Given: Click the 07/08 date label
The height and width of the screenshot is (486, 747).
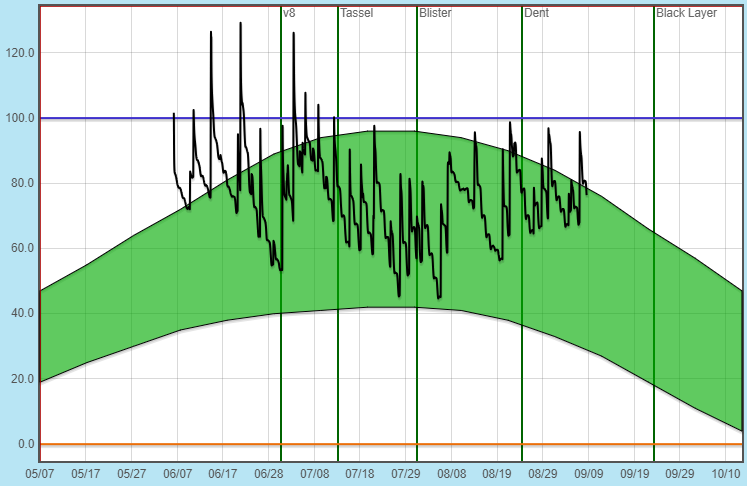Looking at the screenshot, I should click(314, 474).
